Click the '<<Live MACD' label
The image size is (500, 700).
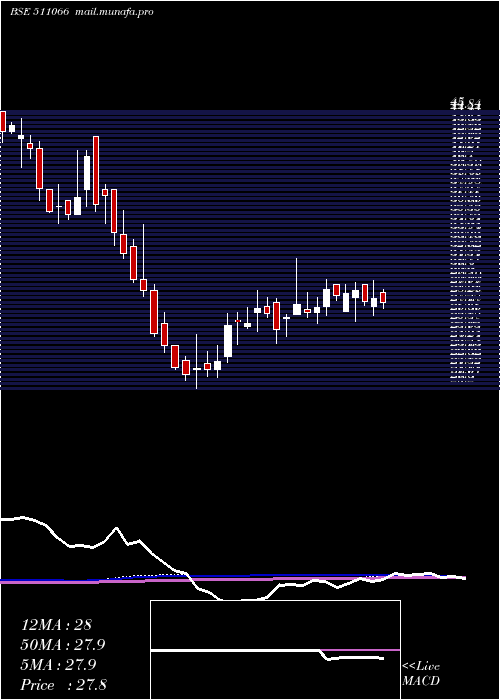421,673
